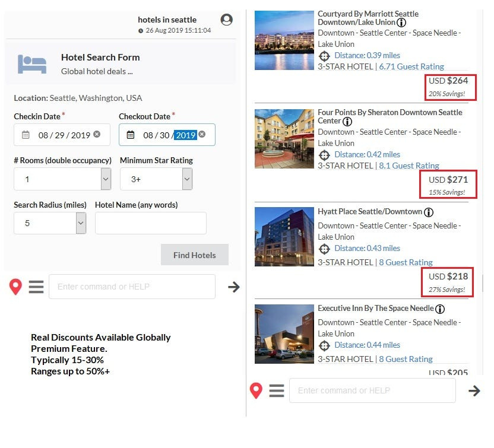Show info for Executive Inn
The height and width of the screenshot is (448, 494).
(x=440, y=309)
